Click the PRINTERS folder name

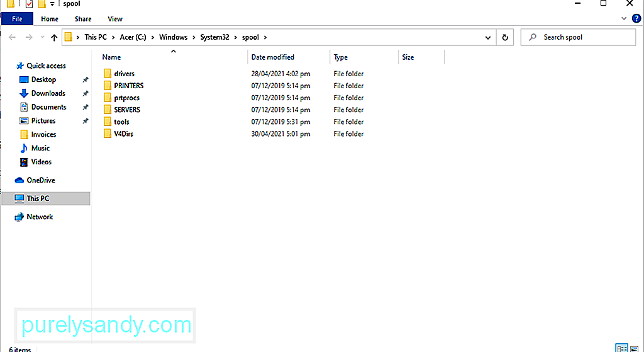pyautogui.click(x=128, y=86)
